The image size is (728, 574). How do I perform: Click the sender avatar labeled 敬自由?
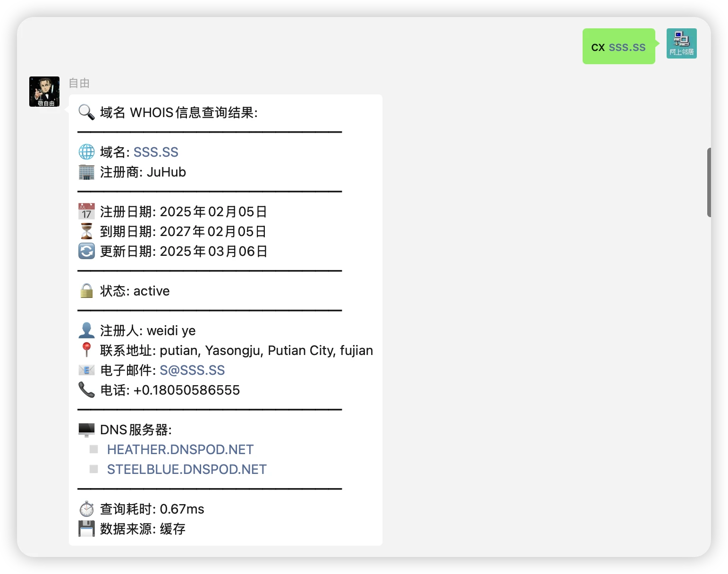pyautogui.click(x=44, y=92)
